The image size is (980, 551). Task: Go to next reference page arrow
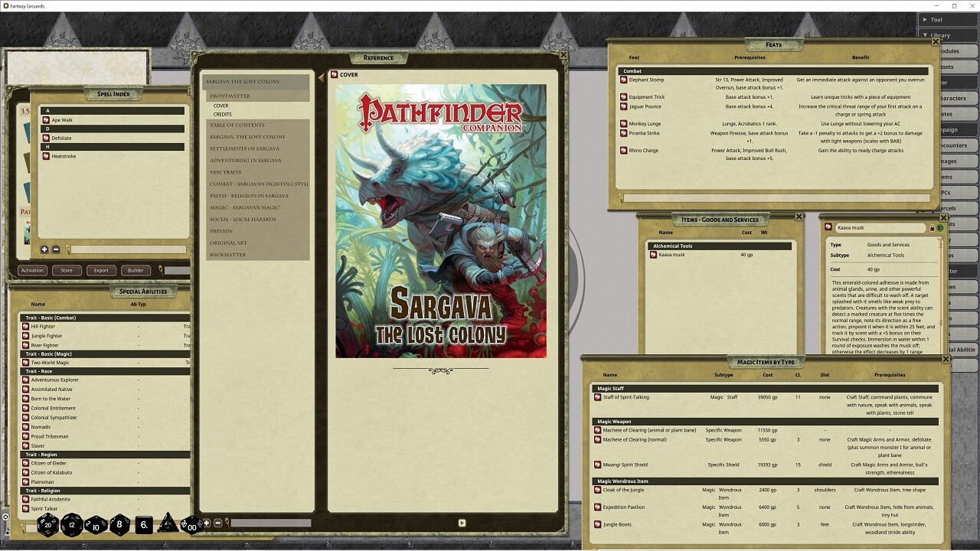(462, 523)
